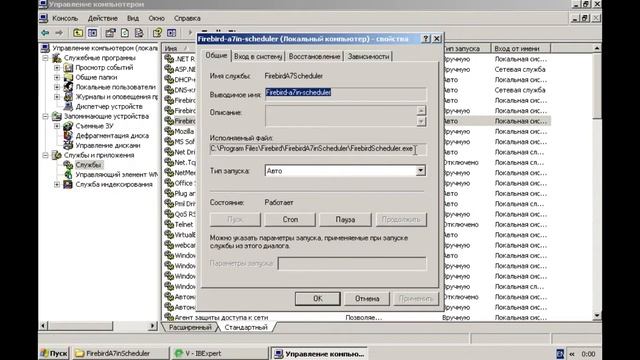The image size is (640, 360).
Task: Confirm with the OK button
Action: point(318,298)
